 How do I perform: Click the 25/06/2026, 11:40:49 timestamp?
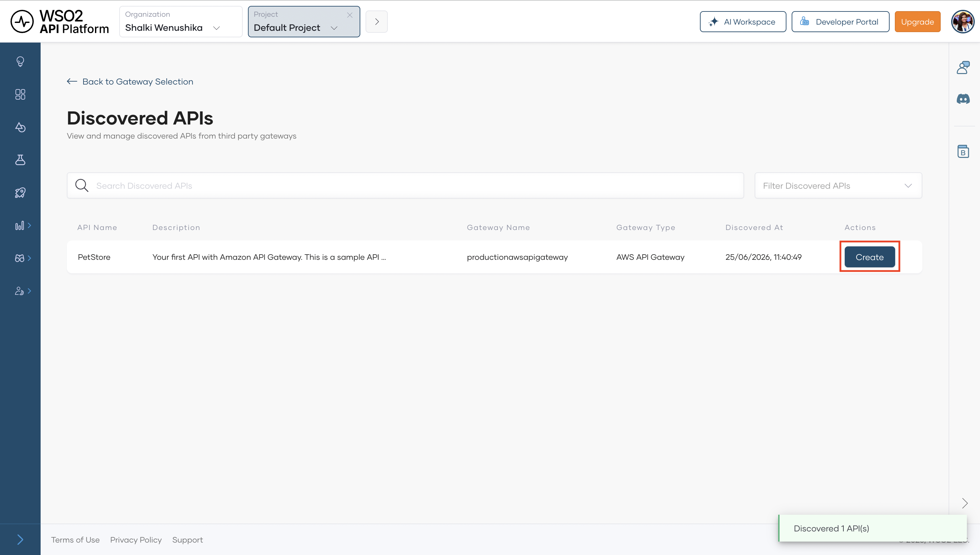pyautogui.click(x=763, y=257)
